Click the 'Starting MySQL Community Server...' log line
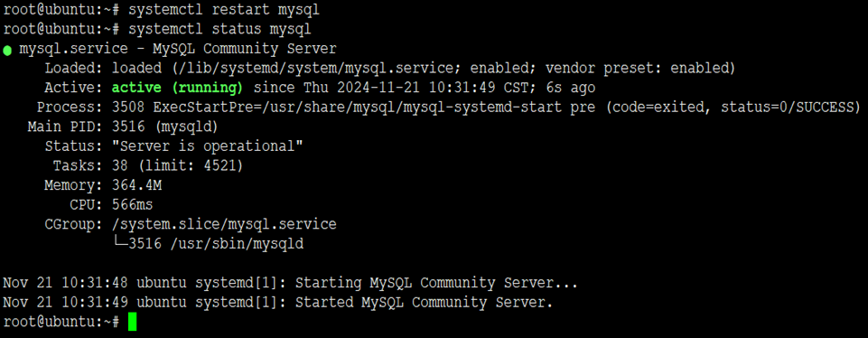The image size is (868, 338). point(437,283)
